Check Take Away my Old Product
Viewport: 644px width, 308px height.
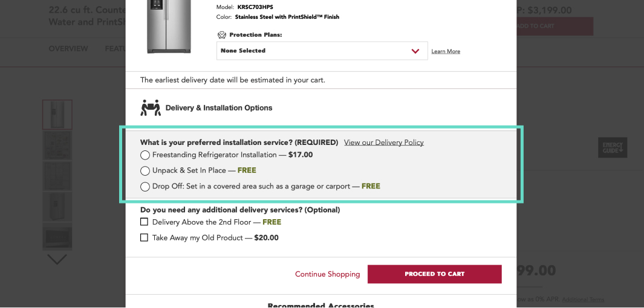pos(144,238)
